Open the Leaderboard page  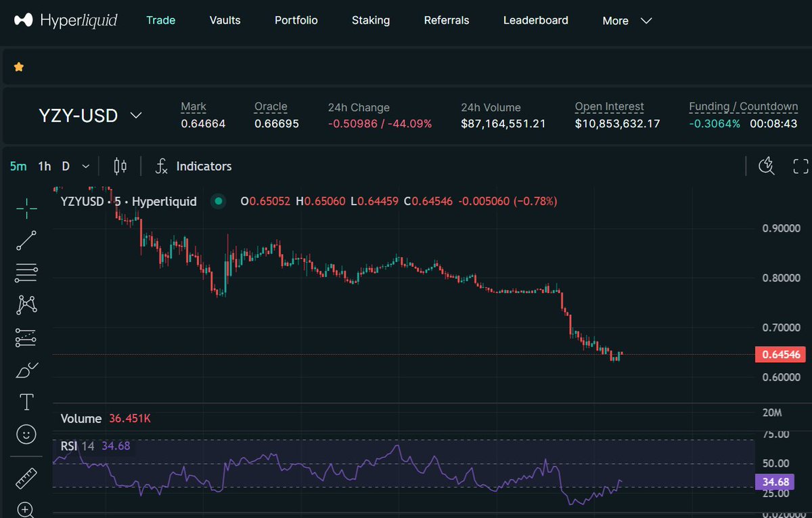[x=536, y=20]
